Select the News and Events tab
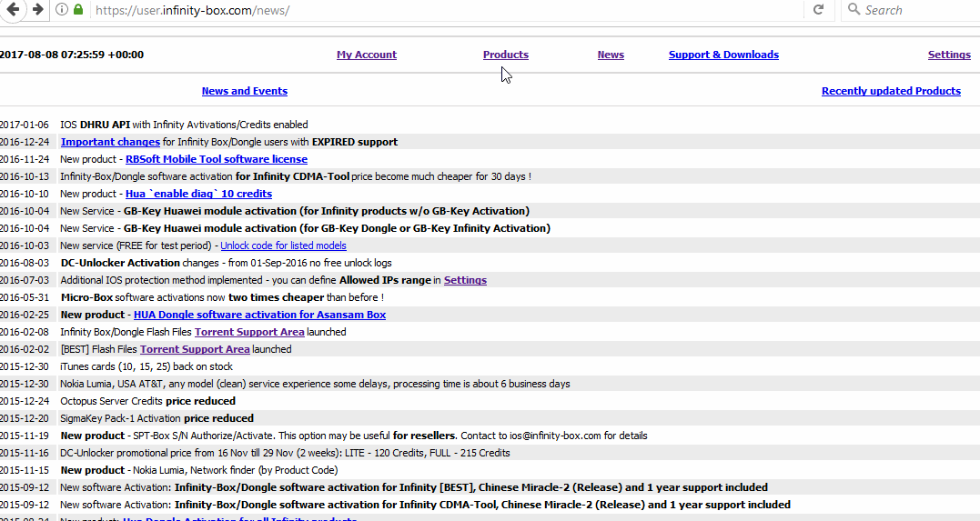This screenshot has height=521, width=980. point(244,91)
